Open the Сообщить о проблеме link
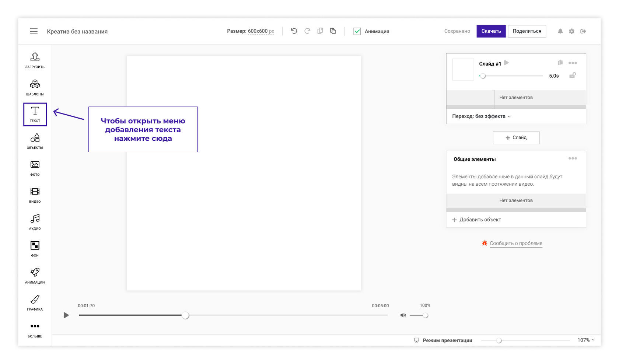Screen dimensions: 619x364 pos(516,243)
